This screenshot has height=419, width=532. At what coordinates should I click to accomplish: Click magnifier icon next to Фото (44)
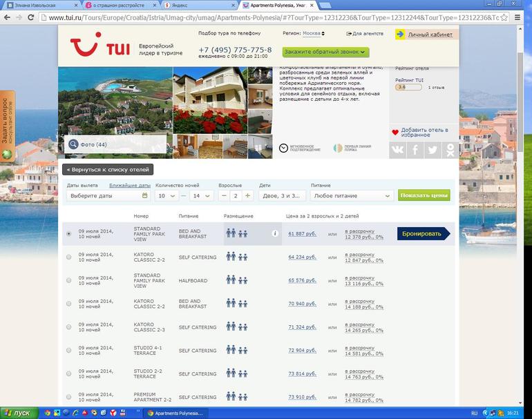coord(73,144)
